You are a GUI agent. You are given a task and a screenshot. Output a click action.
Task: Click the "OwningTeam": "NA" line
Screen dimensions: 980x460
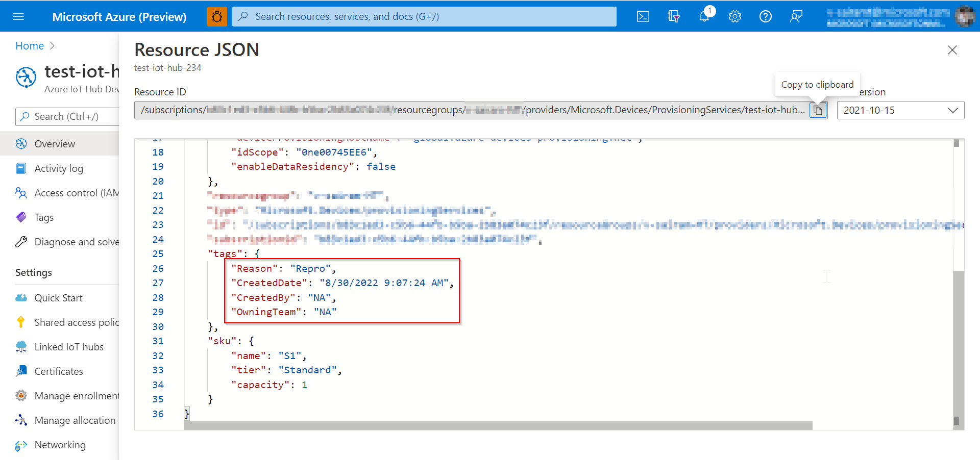coord(284,312)
